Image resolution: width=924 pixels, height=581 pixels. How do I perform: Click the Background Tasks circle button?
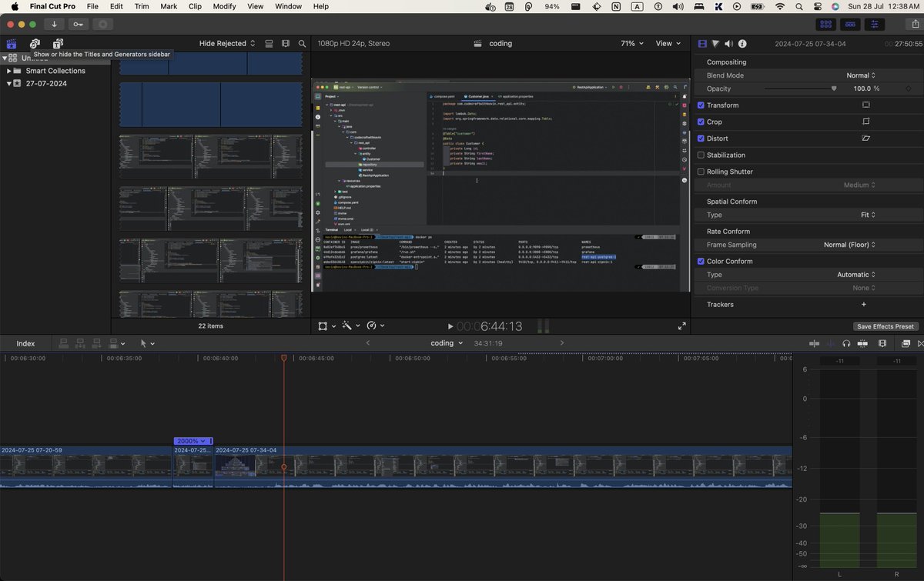102,24
